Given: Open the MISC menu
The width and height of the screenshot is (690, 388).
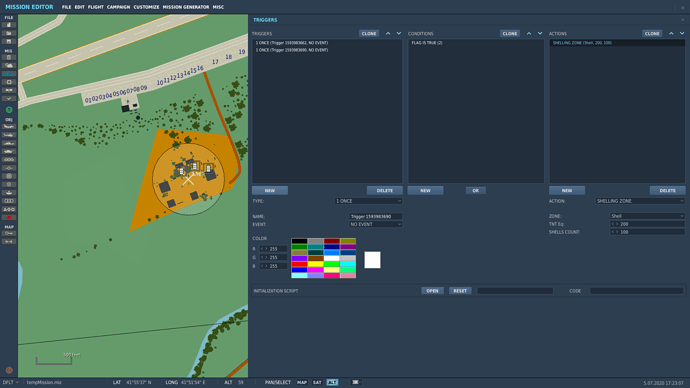Looking at the screenshot, I should [x=218, y=7].
